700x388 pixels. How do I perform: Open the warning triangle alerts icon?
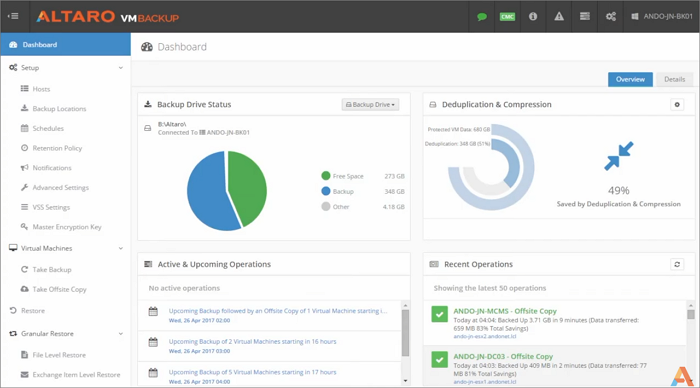(x=559, y=17)
